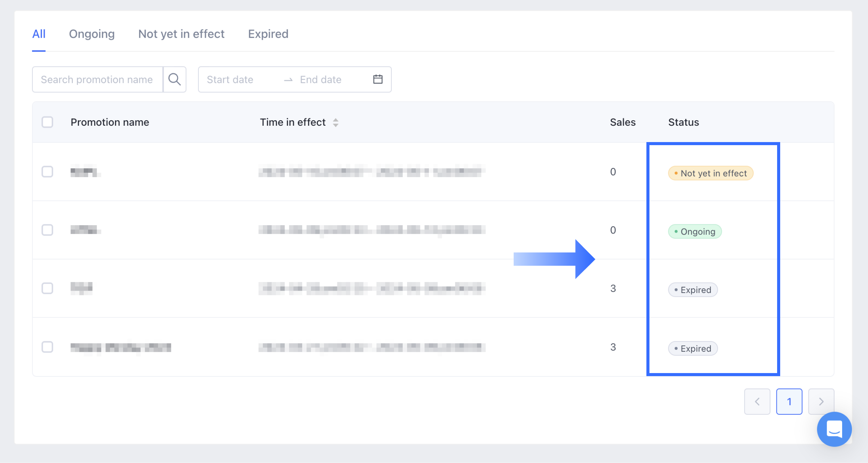Select the All tab
This screenshot has width=868, height=463.
tap(39, 34)
